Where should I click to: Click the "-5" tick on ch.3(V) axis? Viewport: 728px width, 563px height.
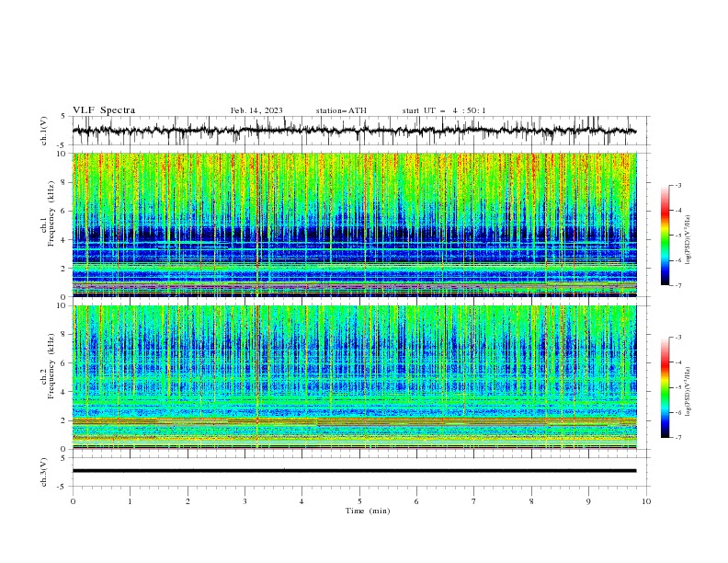[62, 487]
